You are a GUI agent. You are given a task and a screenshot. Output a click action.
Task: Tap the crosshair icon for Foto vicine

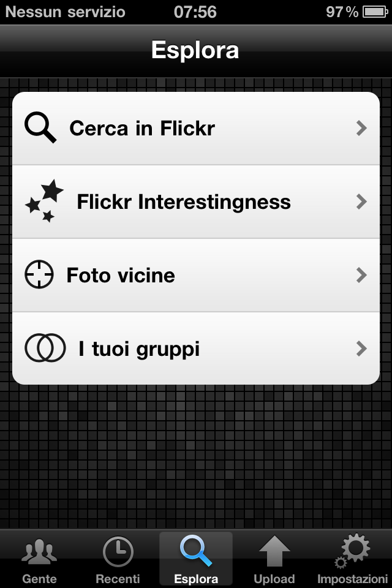tap(39, 274)
